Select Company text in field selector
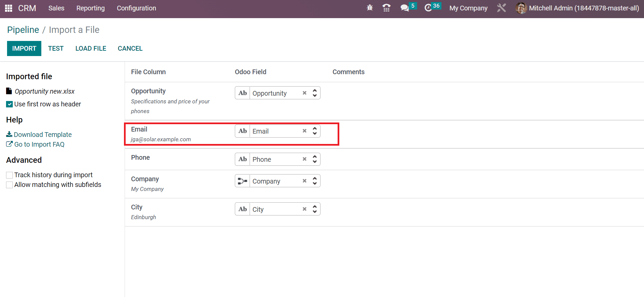Viewport: 644px width, 297px height. (266, 181)
